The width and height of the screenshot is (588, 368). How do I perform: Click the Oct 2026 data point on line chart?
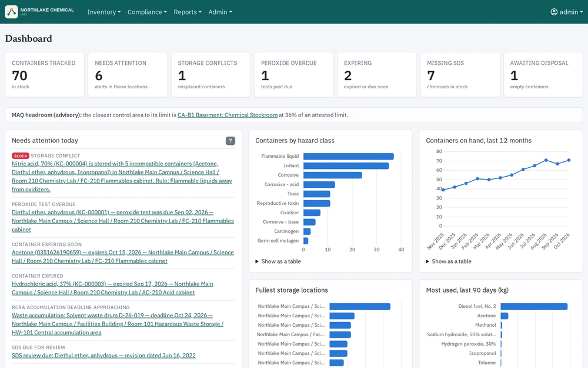(569, 160)
